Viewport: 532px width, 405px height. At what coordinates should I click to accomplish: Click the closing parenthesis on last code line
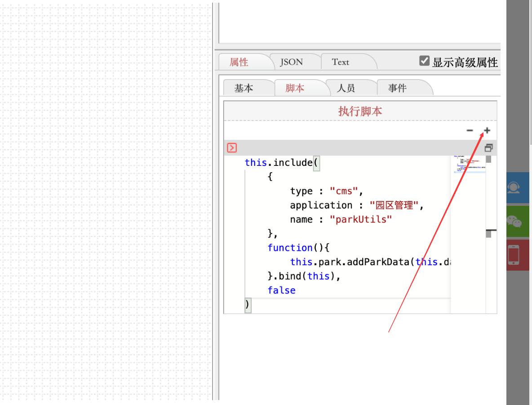click(x=247, y=304)
